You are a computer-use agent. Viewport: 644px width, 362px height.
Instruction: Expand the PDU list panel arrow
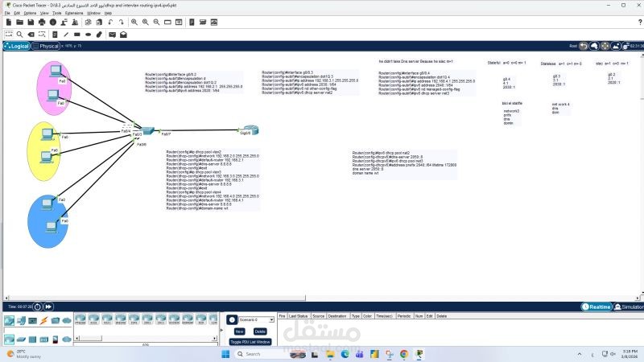(x=222, y=330)
